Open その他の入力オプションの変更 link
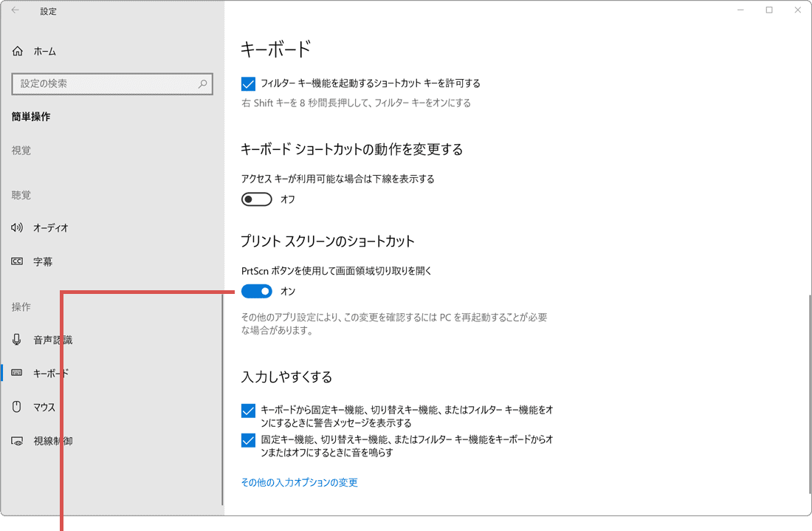Image resolution: width=812 pixels, height=531 pixels. [x=298, y=482]
